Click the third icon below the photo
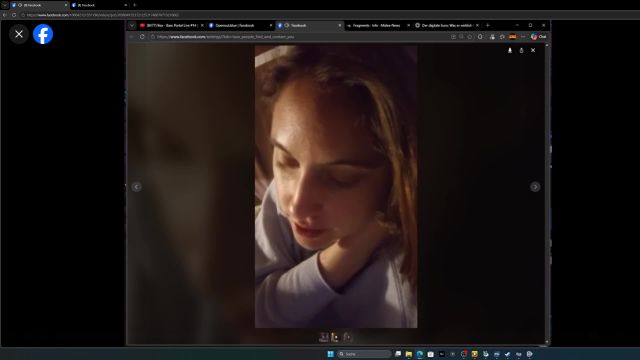 tap(348, 337)
